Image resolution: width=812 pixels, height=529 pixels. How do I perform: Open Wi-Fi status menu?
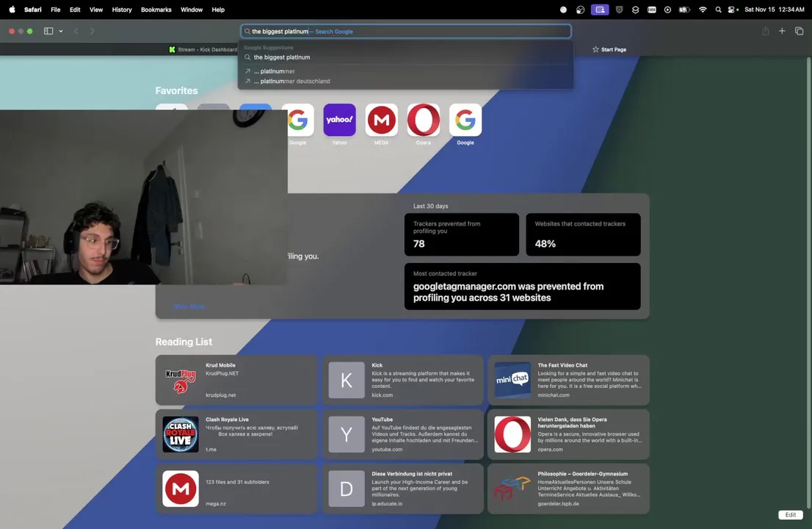click(702, 10)
